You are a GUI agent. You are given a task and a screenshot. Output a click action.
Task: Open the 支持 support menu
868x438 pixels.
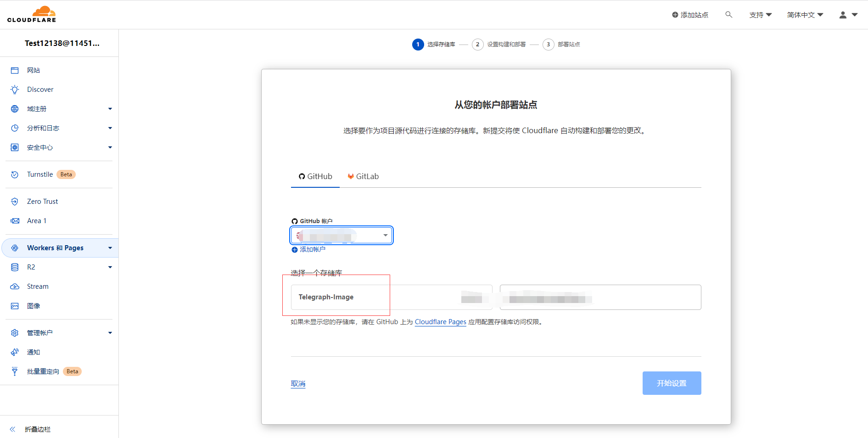point(760,15)
